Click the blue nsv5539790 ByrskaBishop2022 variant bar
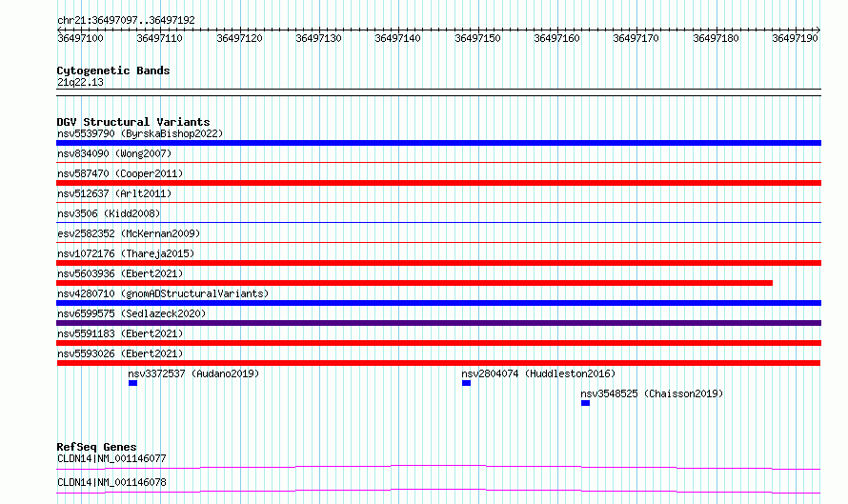This screenshot has width=848, height=504. pos(438,143)
